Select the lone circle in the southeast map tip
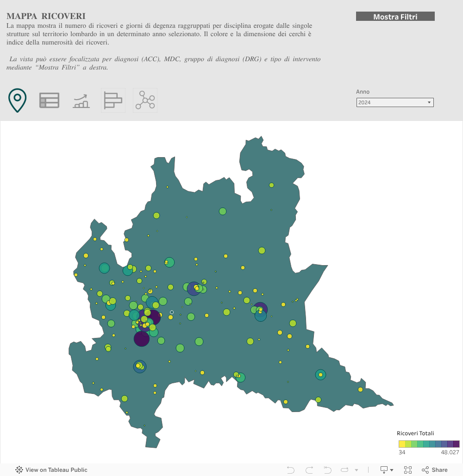This screenshot has height=476, width=463. tap(360, 389)
